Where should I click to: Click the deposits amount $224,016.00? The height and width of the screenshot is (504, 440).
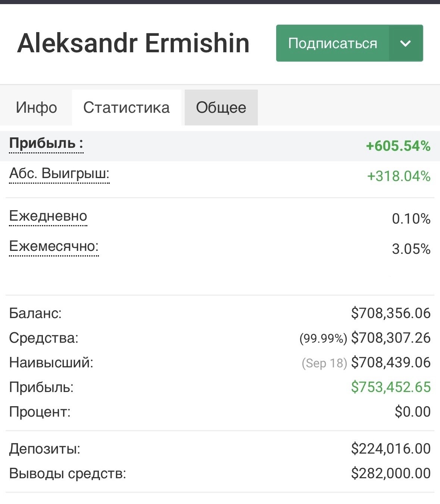(x=391, y=449)
